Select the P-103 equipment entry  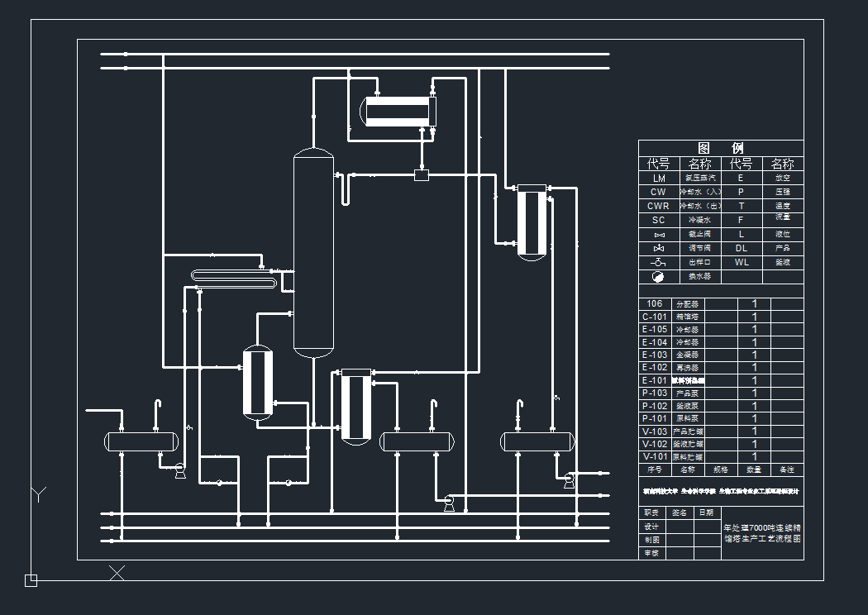click(x=655, y=393)
